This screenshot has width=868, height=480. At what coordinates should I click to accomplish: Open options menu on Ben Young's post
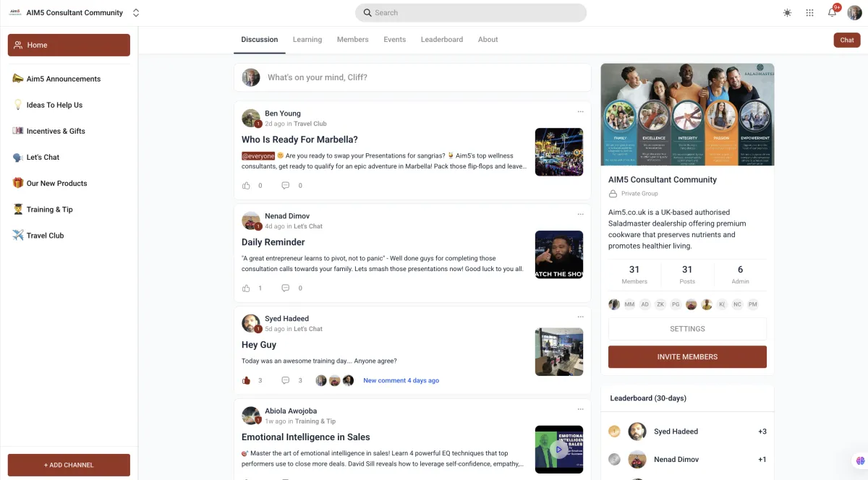[580, 111]
